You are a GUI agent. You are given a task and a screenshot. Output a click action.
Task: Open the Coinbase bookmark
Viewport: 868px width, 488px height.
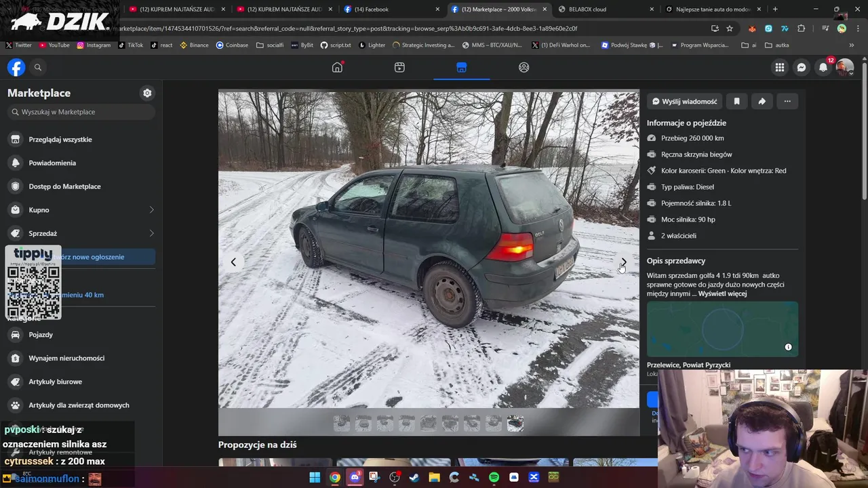[x=232, y=45]
